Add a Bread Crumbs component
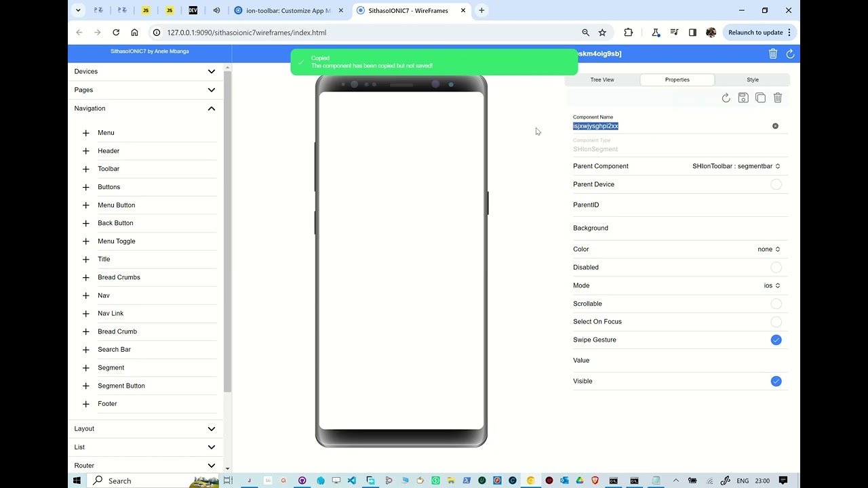Image resolution: width=868 pixels, height=488 pixels. click(86, 277)
